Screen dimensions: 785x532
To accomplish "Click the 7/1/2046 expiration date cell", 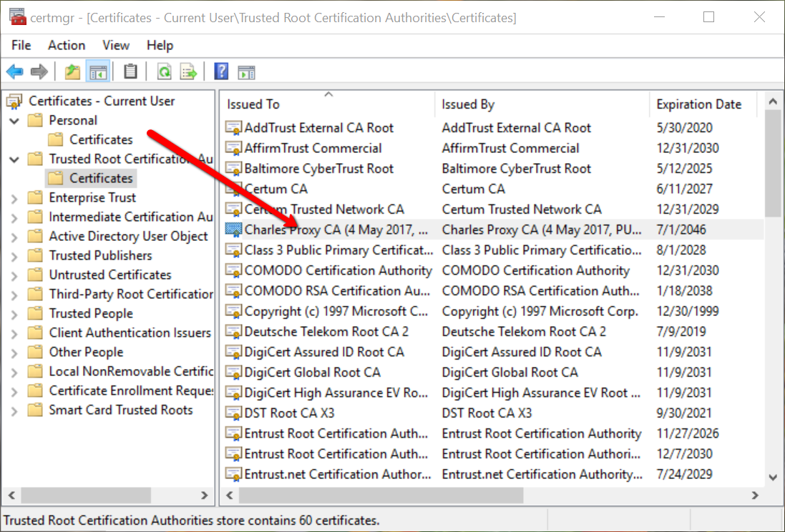I will click(x=681, y=230).
